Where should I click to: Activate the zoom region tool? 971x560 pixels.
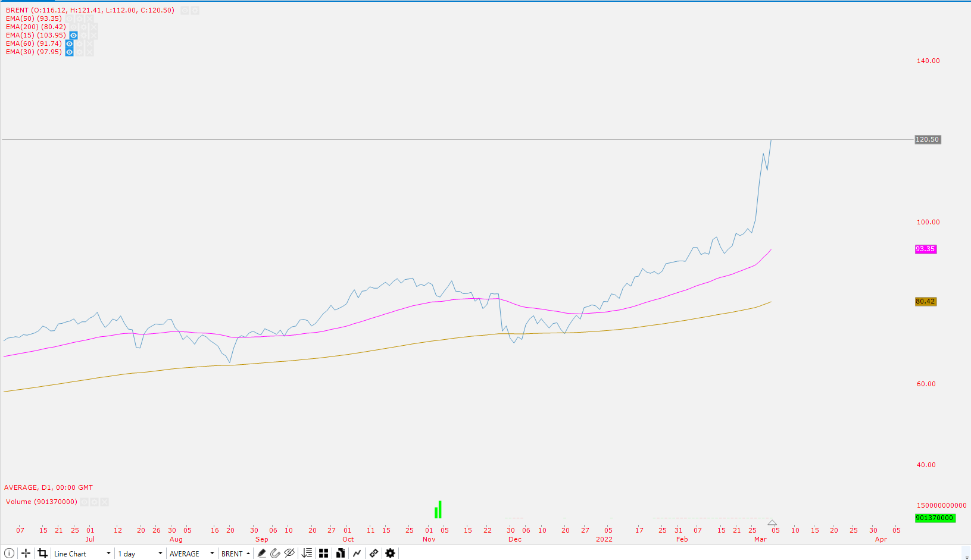click(x=42, y=553)
